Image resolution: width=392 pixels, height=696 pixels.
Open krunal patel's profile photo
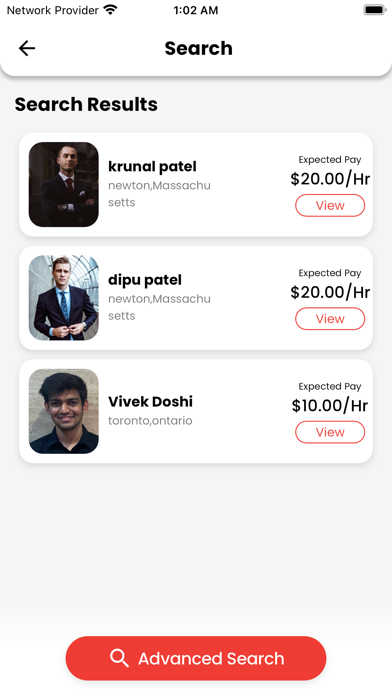[x=63, y=184]
